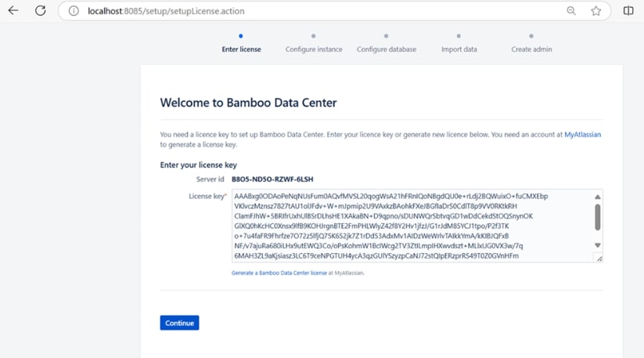Open Generate a Bamboo Data Center license link

click(279, 273)
